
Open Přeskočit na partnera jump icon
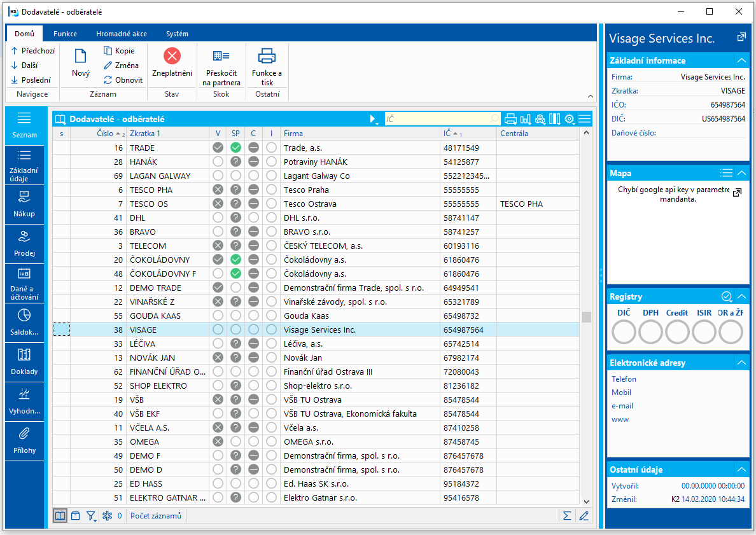[x=221, y=57]
